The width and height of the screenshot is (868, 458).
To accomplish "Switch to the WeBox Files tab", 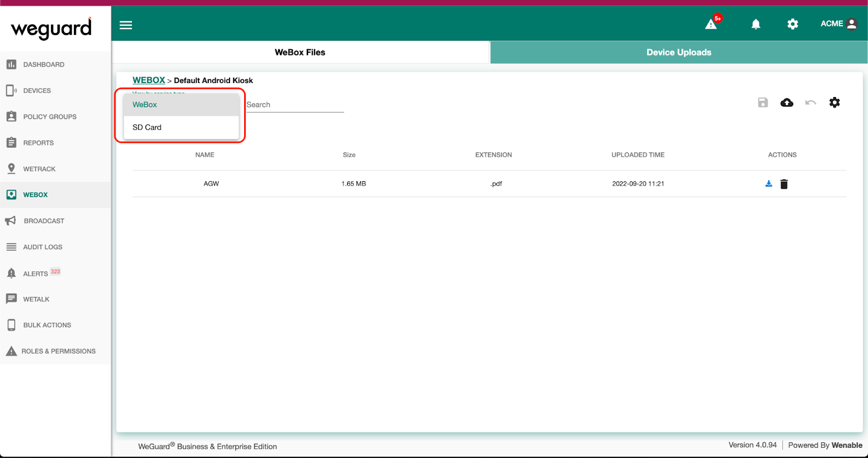I will coord(300,52).
